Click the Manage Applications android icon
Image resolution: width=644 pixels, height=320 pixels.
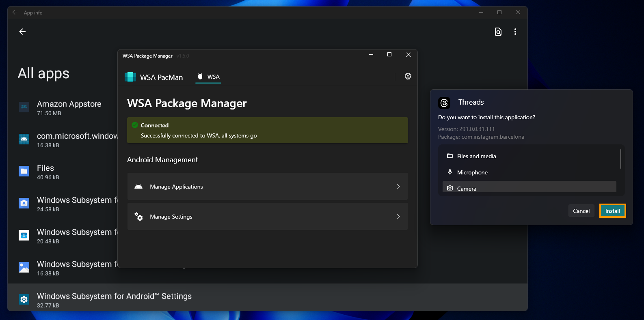pyautogui.click(x=138, y=187)
